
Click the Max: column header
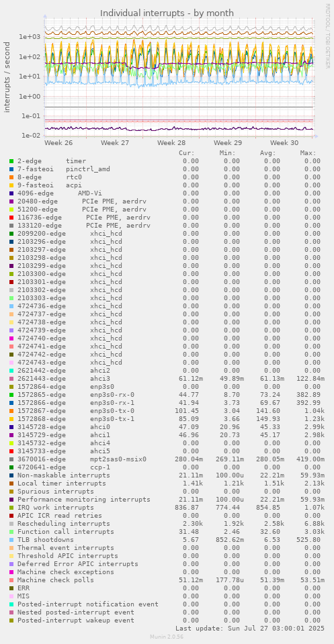pyautogui.click(x=308, y=153)
